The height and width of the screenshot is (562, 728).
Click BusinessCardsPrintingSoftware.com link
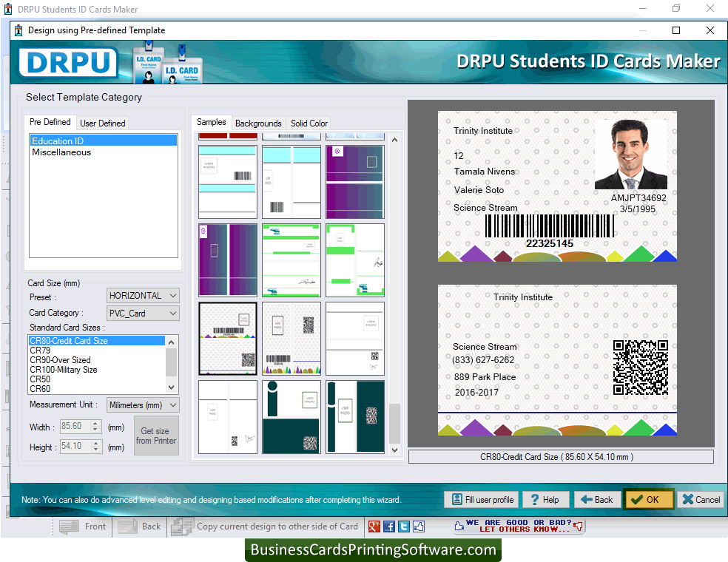click(x=374, y=550)
